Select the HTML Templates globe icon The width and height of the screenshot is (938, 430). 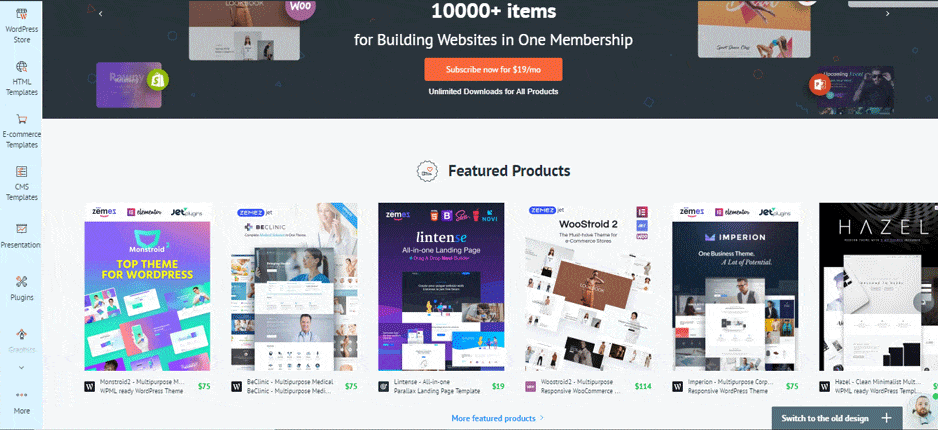pyautogui.click(x=22, y=66)
